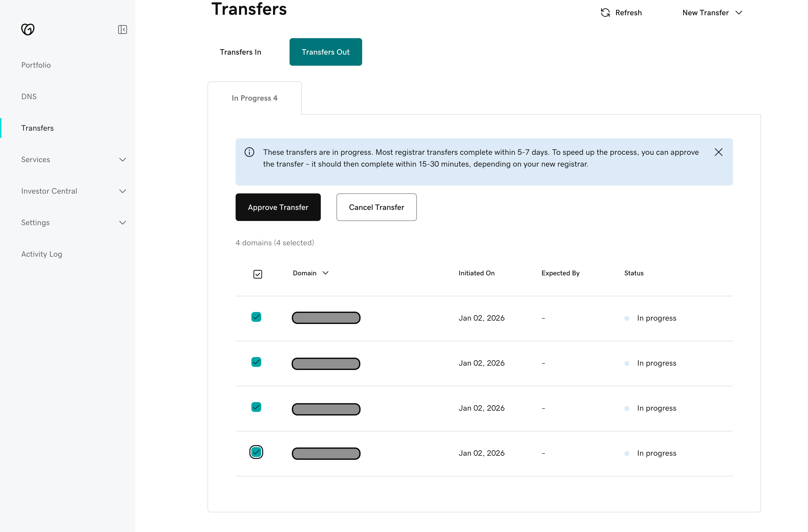Uncheck the first domain row checkbox
The image size is (808, 532).
pos(256,317)
